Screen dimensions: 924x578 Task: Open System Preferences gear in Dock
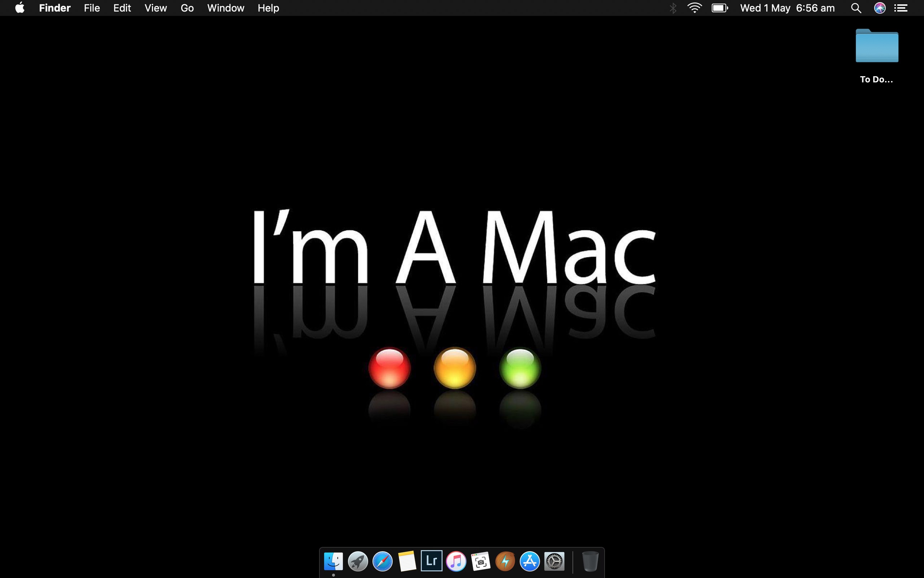coord(554,561)
